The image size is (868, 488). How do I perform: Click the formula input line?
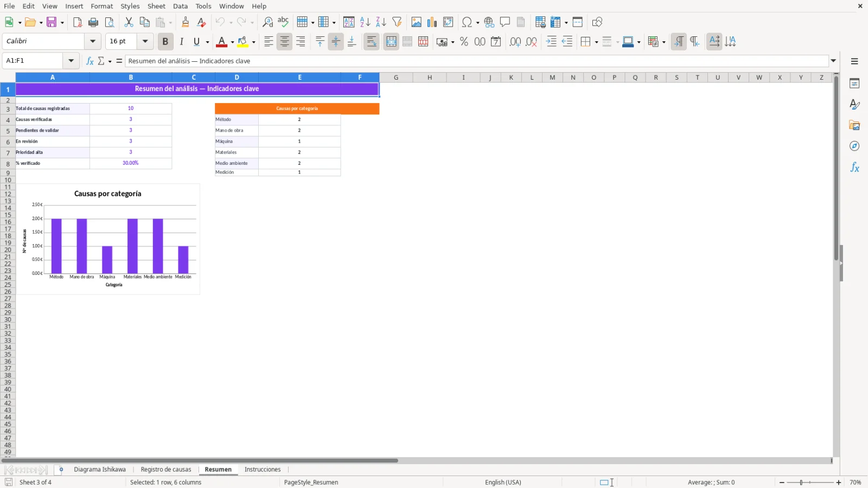click(x=477, y=61)
